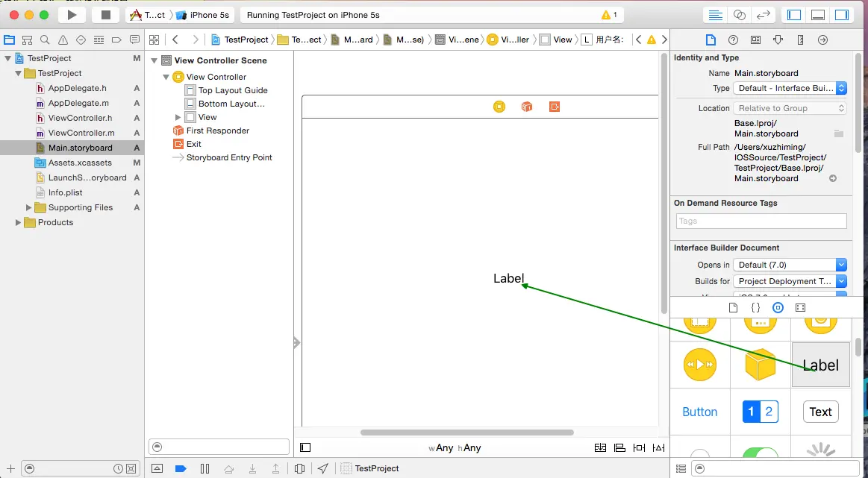Image resolution: width=868 pixels, height=478 pixels.
Task: Show the File inspector
Action: [711, 40]
